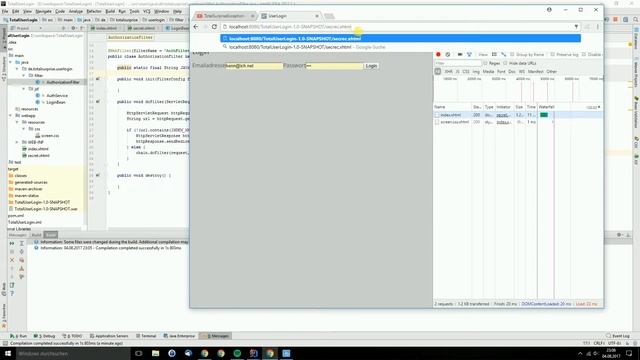Click the Password input field
Screen dimensions: 640x360
[334, 66]
